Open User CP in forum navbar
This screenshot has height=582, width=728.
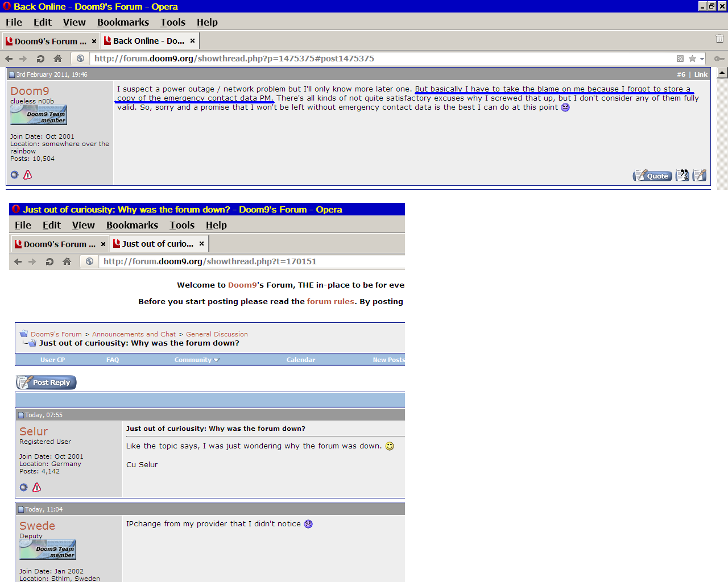pyautogui.click(x=52, y=360)
